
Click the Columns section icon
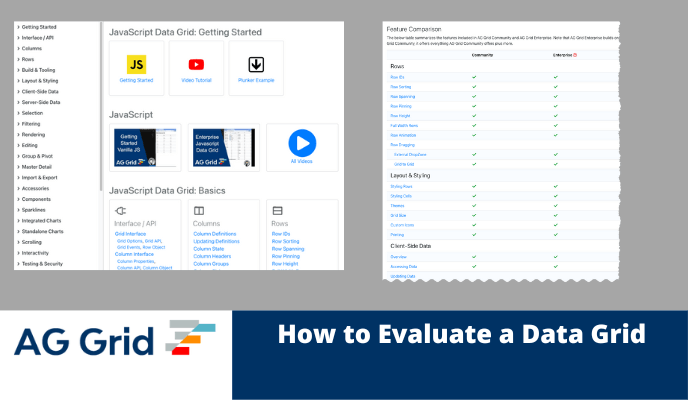coord(199,211)
